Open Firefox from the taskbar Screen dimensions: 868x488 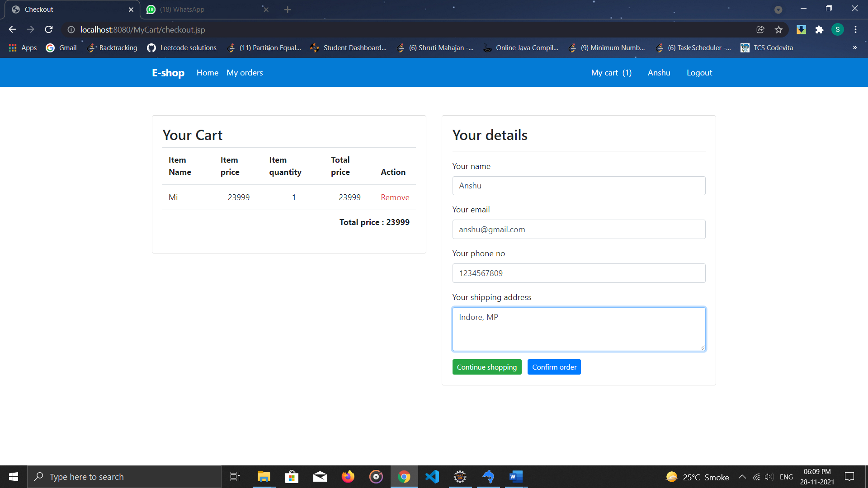348,477
